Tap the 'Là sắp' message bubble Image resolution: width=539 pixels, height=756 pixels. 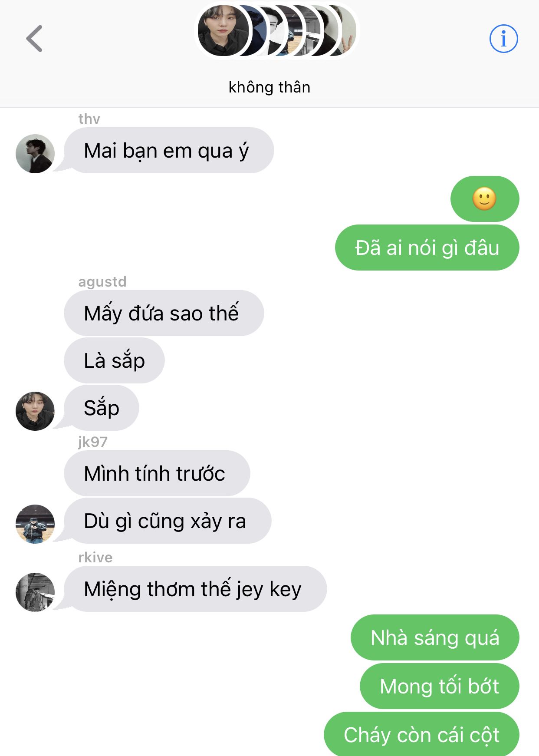pyautogui.click(x=114, y=360)
